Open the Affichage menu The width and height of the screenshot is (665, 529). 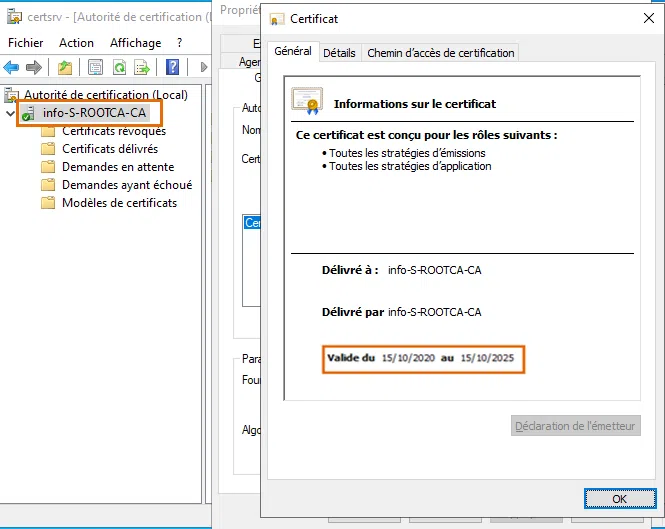[x=136, y=43]
